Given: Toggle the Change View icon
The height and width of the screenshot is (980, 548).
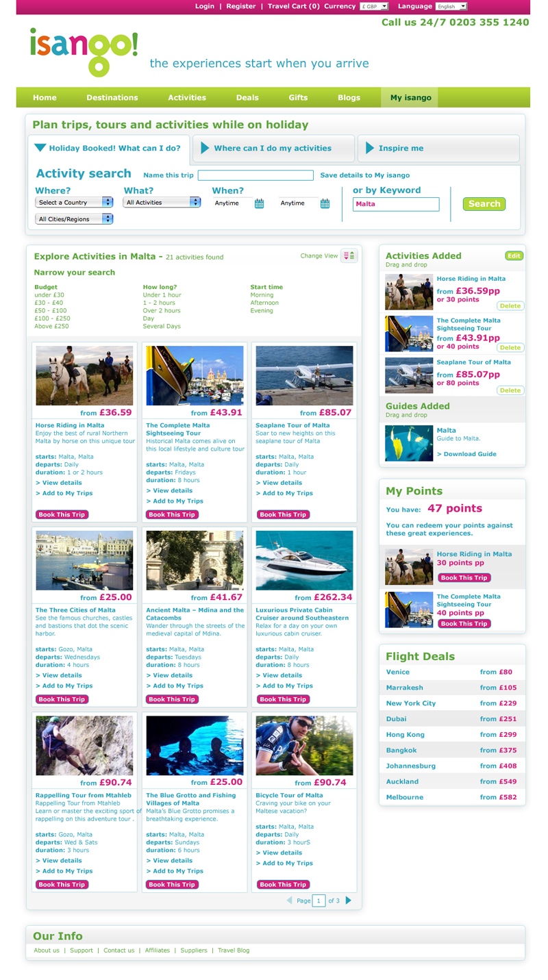Looking at the screenshot, I should (x=349, y=256).
